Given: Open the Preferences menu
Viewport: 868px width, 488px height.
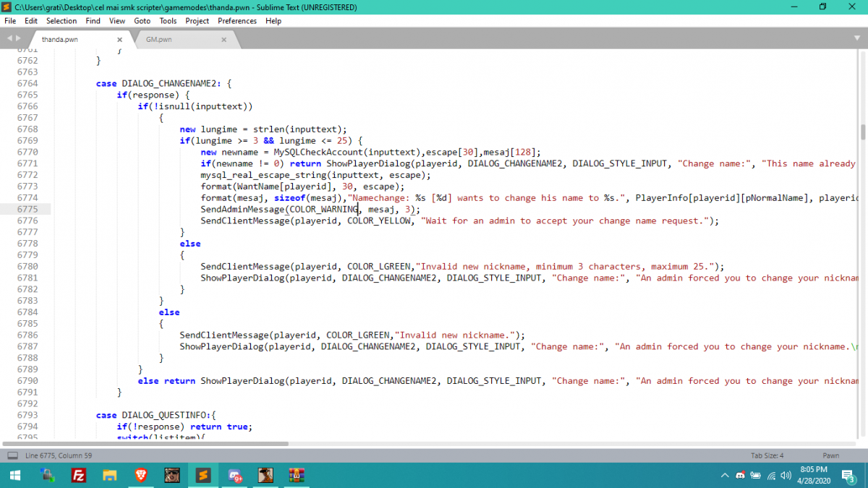Looking at the screenshot, I should click(x=237, y=21).
